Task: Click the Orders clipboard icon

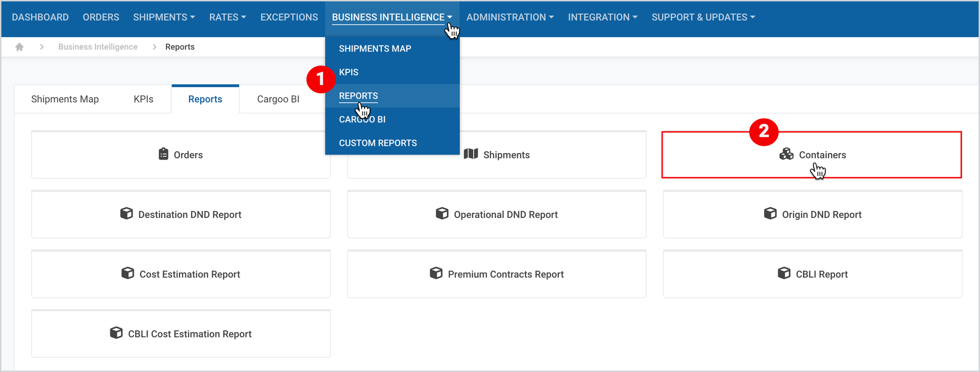Action: pos(163,154)
